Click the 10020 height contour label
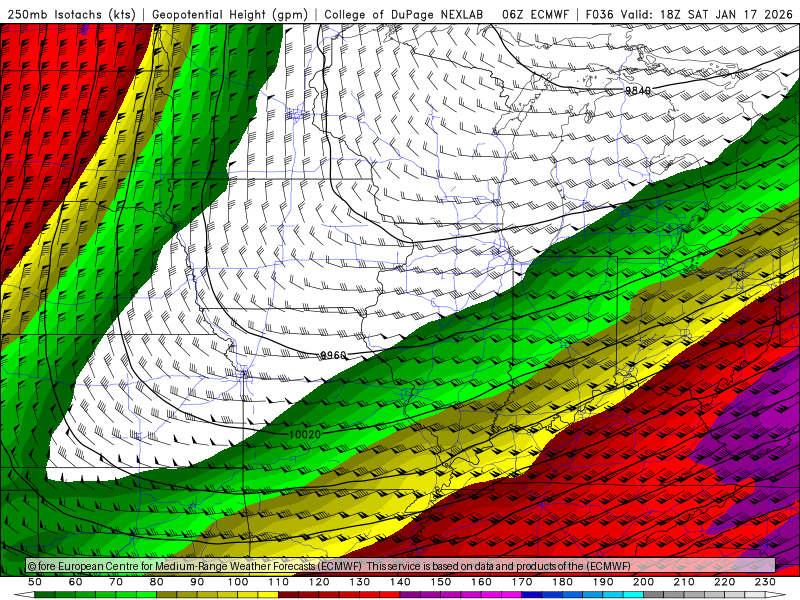 coord(305,434)
